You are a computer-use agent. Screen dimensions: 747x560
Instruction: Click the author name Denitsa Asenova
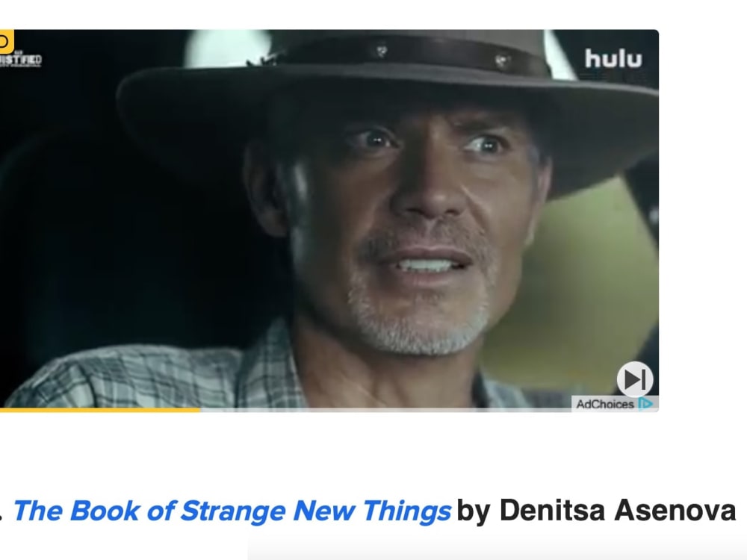click(x=618, y=510)
